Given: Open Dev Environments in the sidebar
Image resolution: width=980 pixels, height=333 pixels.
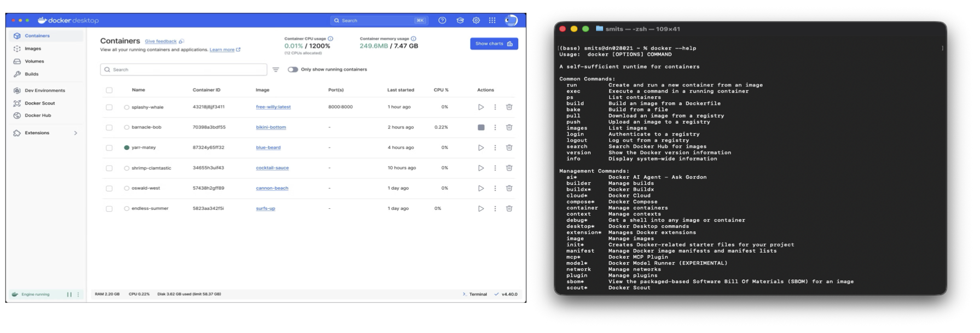Looking at the screenshot, I should click(x=46, y=90).
